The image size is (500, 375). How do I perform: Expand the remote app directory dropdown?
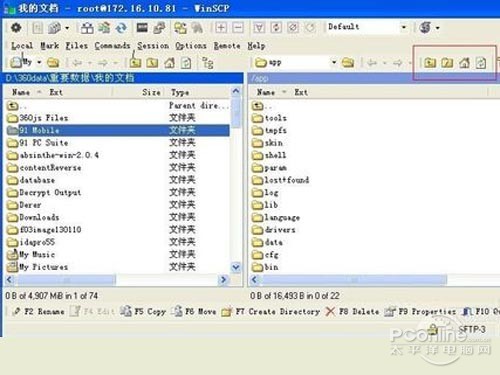[x=334, y=62]
